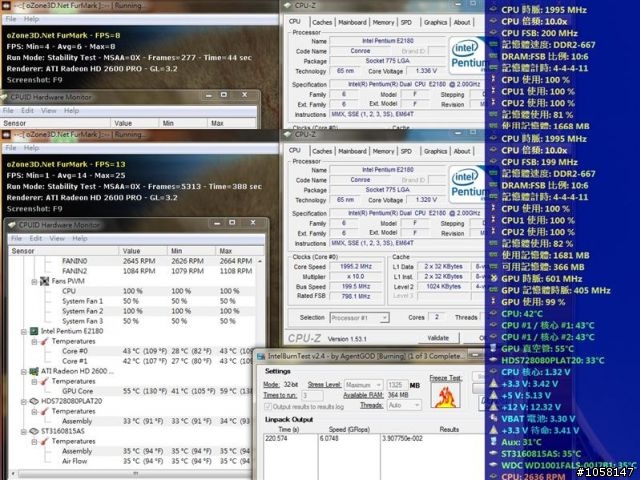Click icon beside GPU 使用: 99 %
640x480 pixels.
pyautogui.click(x=493, y=302)
